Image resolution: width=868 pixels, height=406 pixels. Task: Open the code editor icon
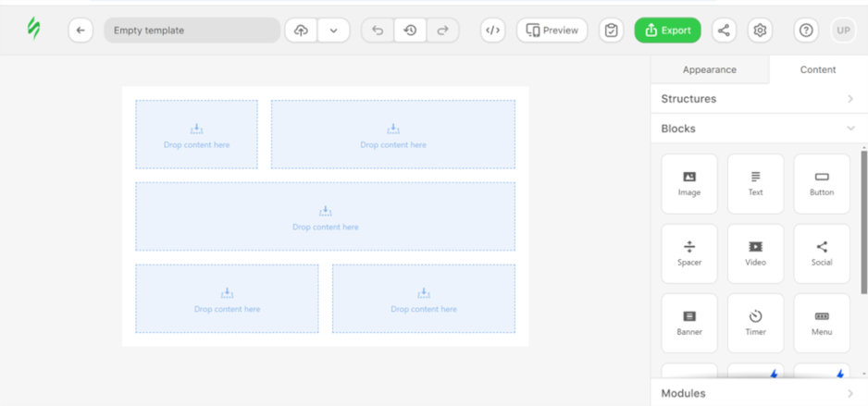(493, 31)
